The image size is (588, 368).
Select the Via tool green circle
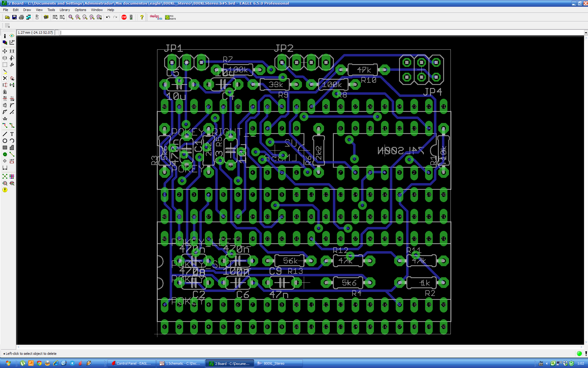click(x=5, y=154)
